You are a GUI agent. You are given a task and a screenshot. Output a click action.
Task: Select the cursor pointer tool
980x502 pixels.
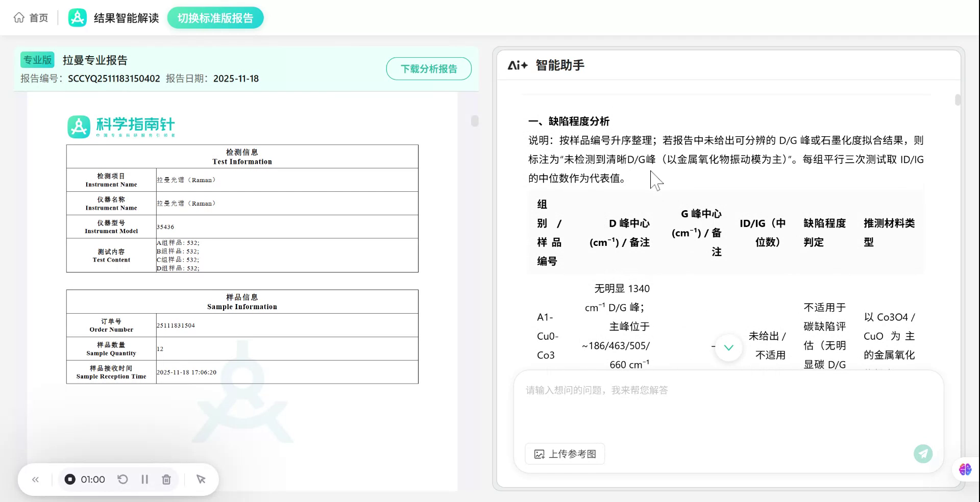(201, 479)
